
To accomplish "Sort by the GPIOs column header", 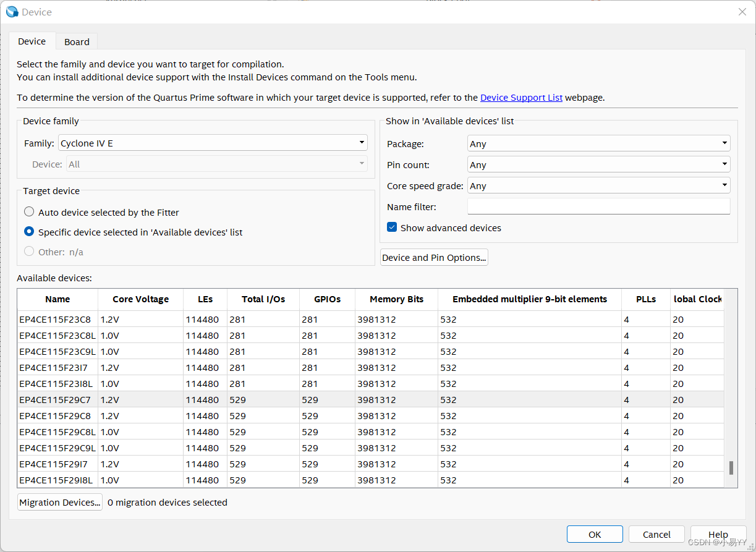I will click(327, 299).
